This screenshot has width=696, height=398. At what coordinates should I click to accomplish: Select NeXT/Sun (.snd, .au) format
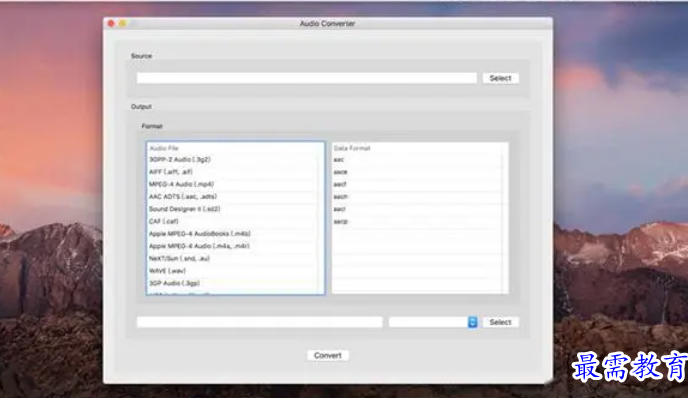[233, 259]
